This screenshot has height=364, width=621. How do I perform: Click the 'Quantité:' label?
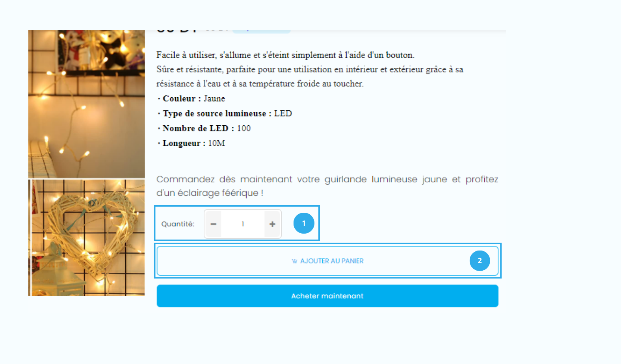click(178, 224)
